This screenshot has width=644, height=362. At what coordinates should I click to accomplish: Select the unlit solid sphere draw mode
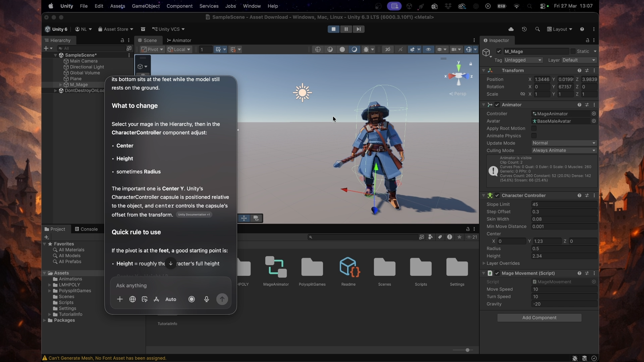(x=342, y=49)
